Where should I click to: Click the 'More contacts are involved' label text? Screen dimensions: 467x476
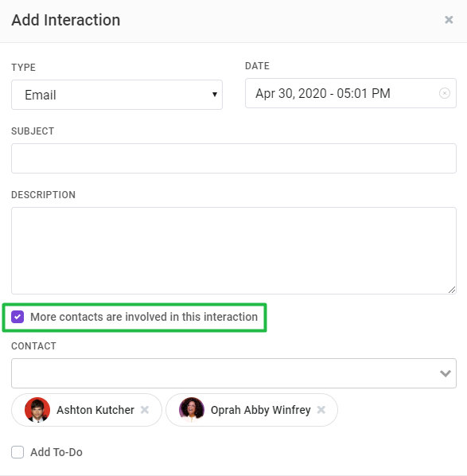point(144,317)
